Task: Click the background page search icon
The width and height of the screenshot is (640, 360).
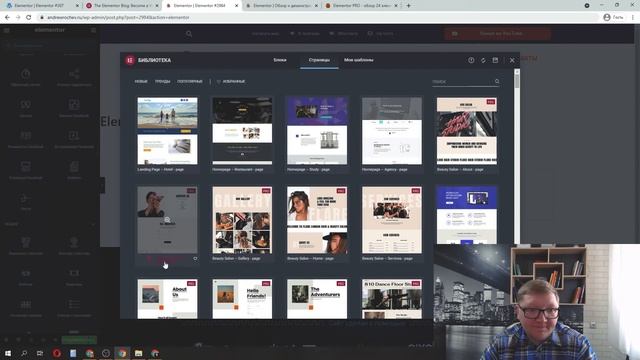Action: click(189, 34)
